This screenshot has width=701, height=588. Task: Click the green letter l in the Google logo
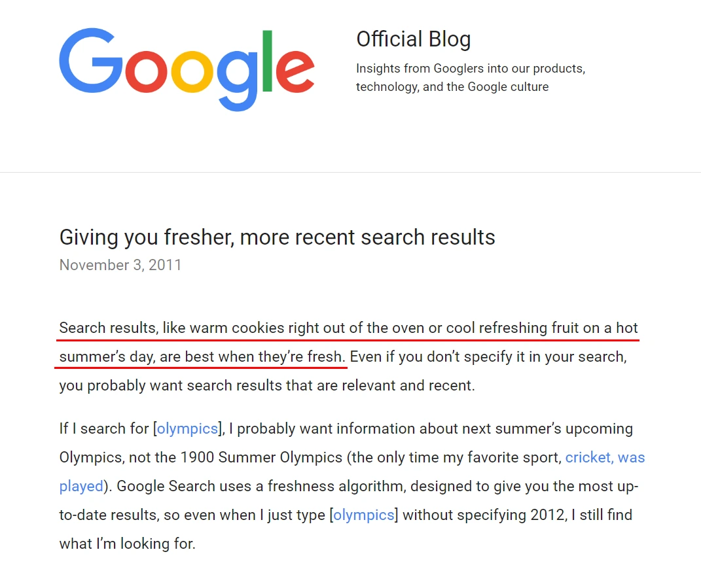267,61
